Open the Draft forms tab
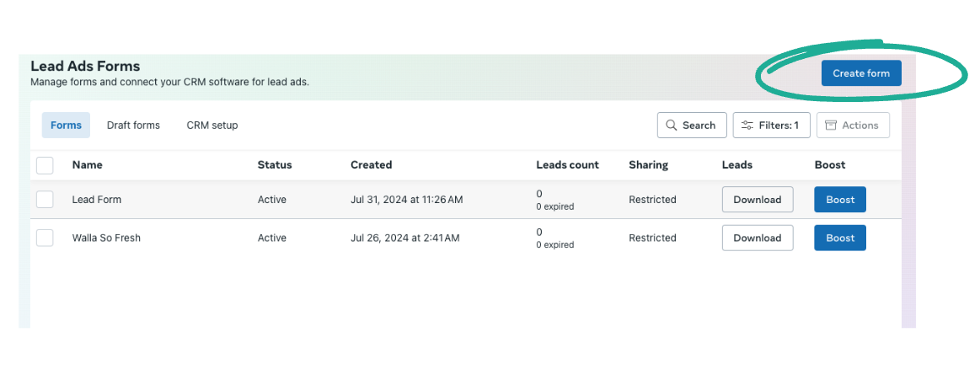 (x=133, y=126)
